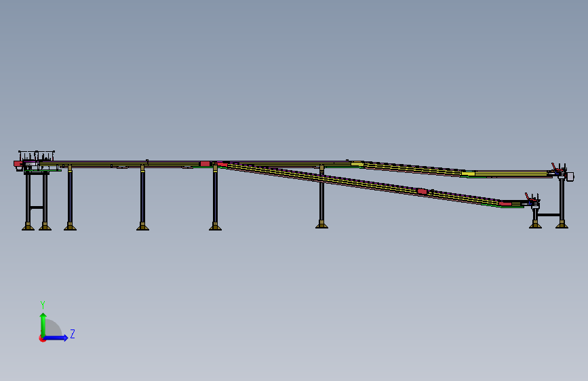Image resolution: width=588 pixels, height=381 pixels.
Task: Select the yellow block at the upper incline bottom
Action: (x=468, y=174)
